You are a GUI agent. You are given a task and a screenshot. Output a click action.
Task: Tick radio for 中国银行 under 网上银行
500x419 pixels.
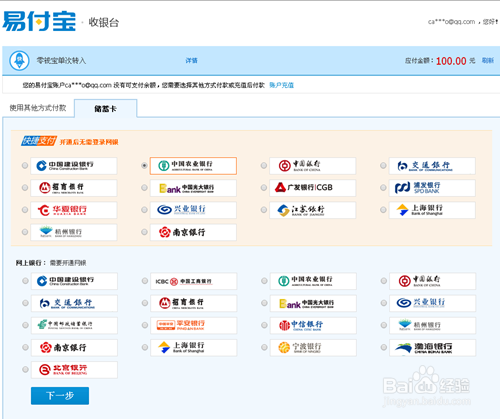[384, 281]
